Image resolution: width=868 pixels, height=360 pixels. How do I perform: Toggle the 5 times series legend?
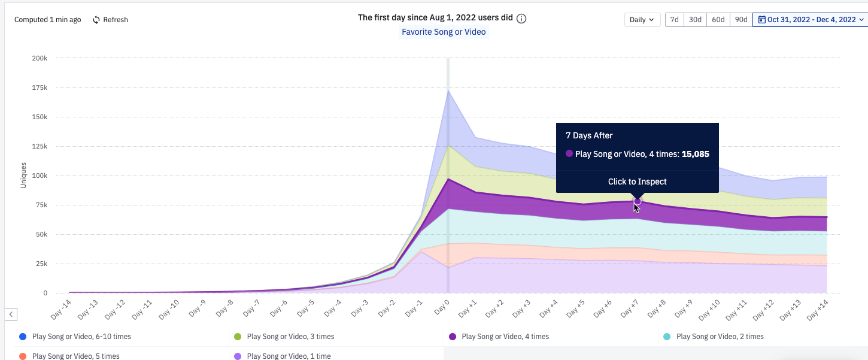(x=75, y=356)
